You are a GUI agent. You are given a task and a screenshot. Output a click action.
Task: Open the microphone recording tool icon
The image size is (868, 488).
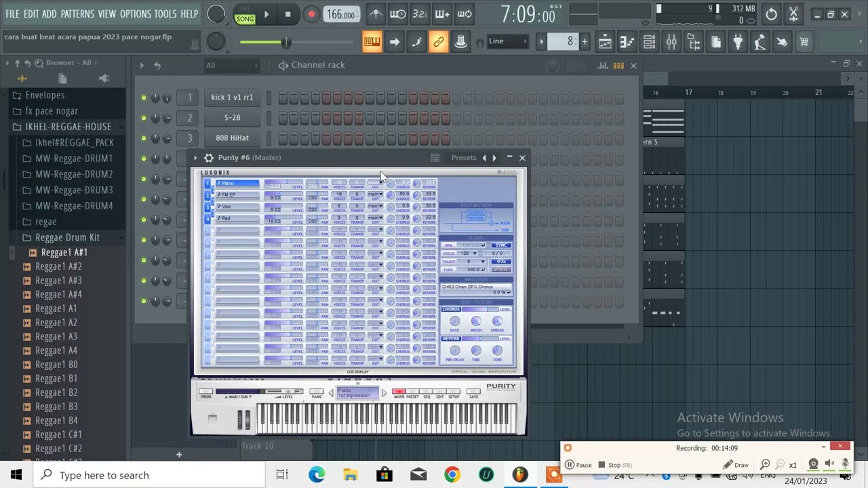point(760,42)
